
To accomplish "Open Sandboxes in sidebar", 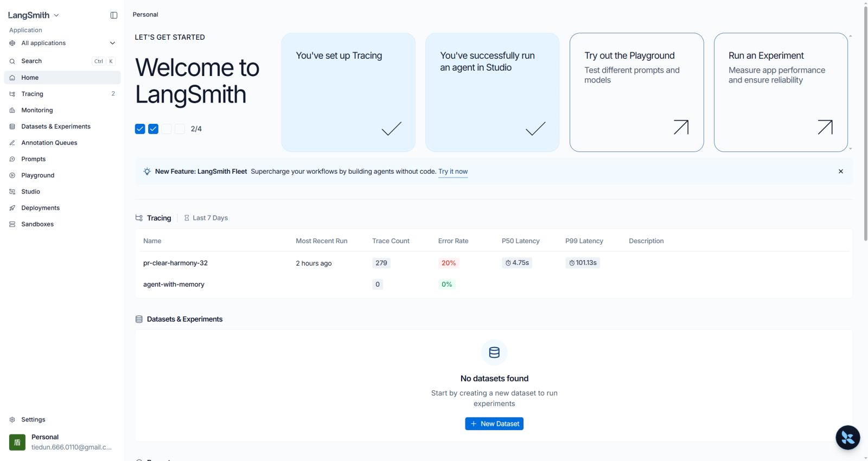I will pyautogui.click(x=62, y=224).
